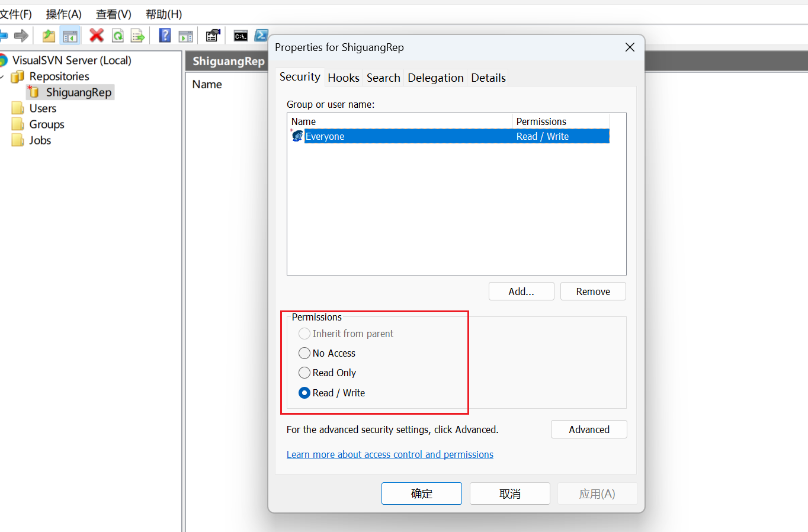
Task: Select the Users node in the tree
Action: tap(43, 108)
